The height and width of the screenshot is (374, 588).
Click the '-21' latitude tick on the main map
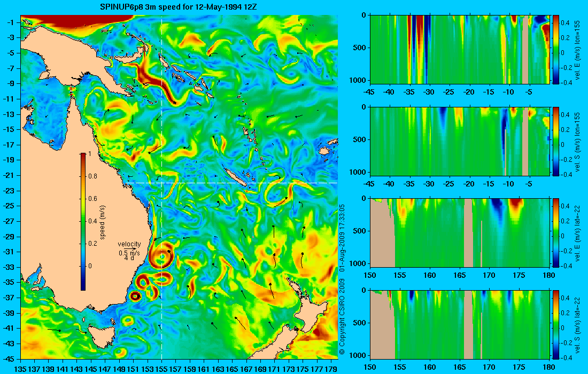[9, 175]
